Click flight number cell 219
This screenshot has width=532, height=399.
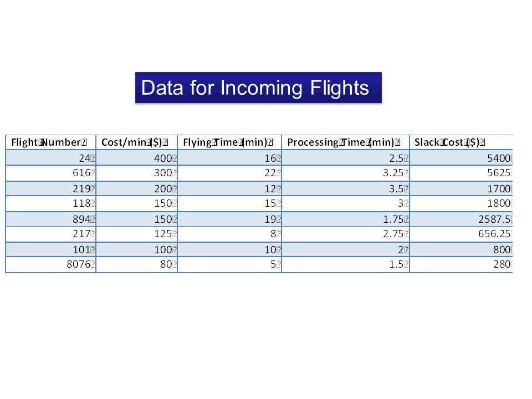(51, 188)
